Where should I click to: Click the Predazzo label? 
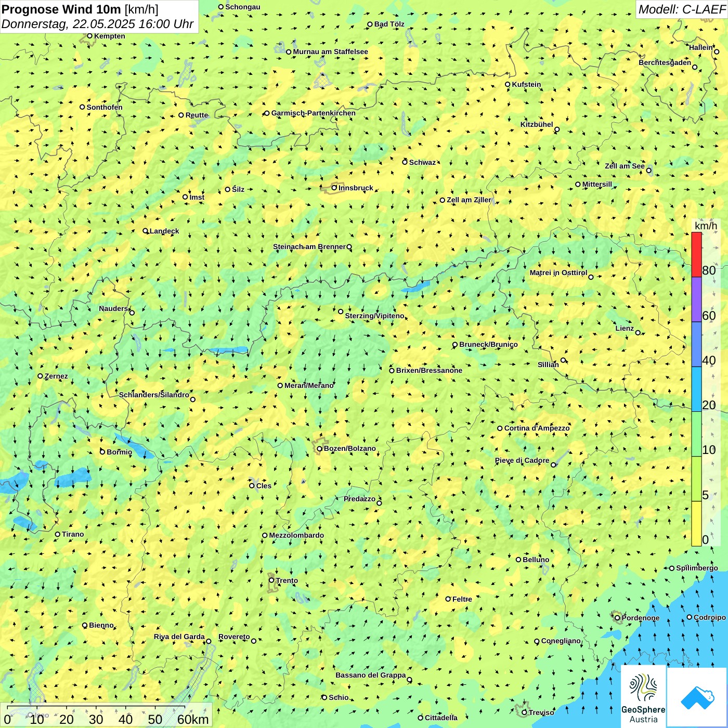pos(359,499)
